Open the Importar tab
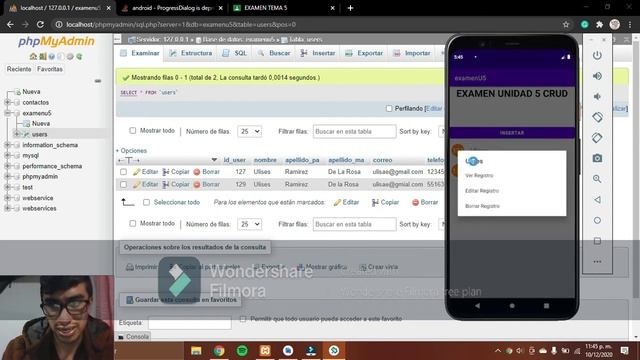Image resolution: width=640 pixels, height=360 pixels. pos(412,53)
